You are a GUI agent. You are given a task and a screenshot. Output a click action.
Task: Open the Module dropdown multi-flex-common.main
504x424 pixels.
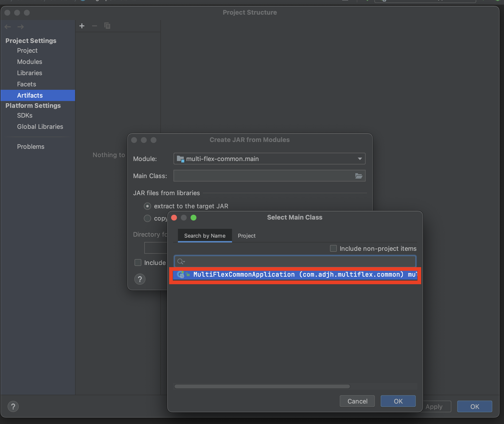point(269,159)
